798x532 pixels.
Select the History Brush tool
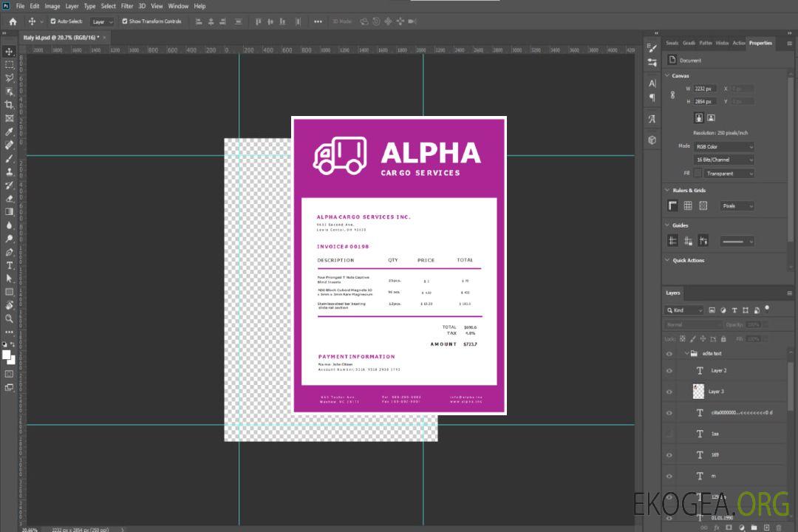pyautogui.click(x=9, y=185)
